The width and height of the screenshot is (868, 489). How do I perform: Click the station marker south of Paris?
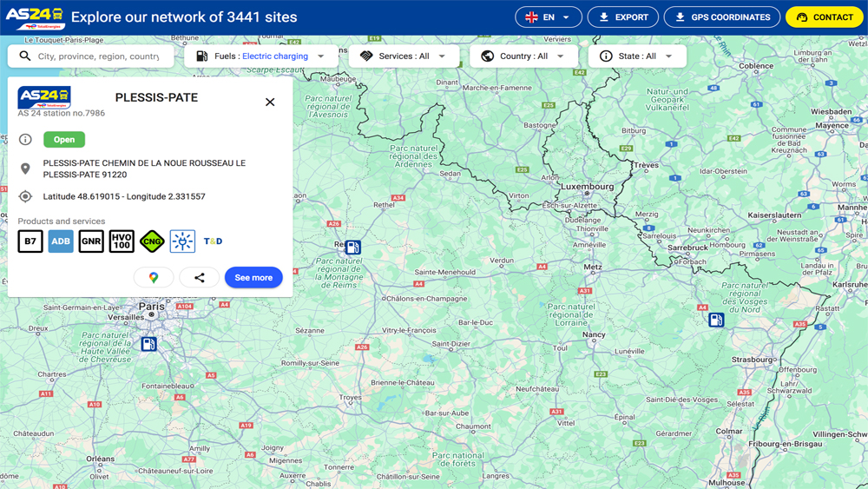click(x=149, y=344)
